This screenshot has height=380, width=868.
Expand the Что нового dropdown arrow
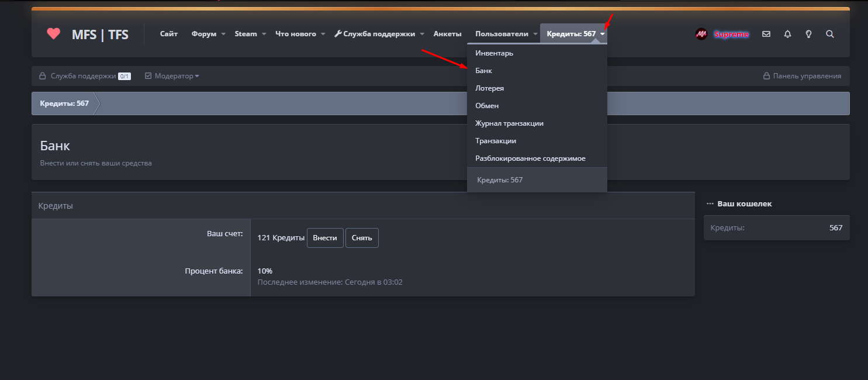(323, 34)
